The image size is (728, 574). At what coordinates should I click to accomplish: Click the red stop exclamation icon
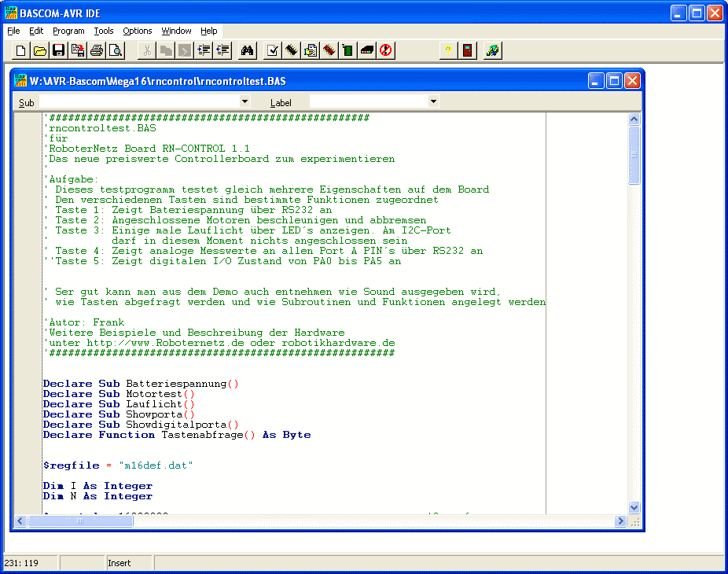click(x=386, y=50)
